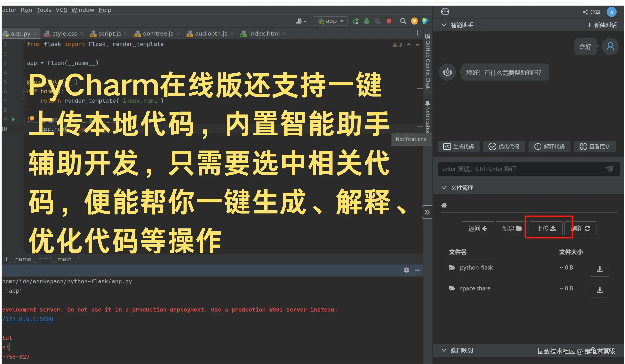Open the Help menu
Viewport: 625px width, 364px height.
pos(105,10)
